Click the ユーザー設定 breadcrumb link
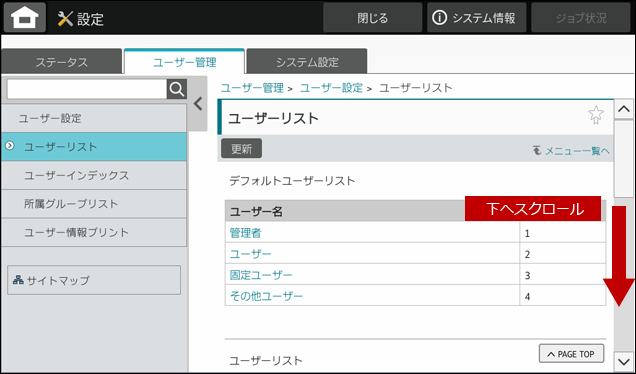The image size is (636, 374). (331, 88)
